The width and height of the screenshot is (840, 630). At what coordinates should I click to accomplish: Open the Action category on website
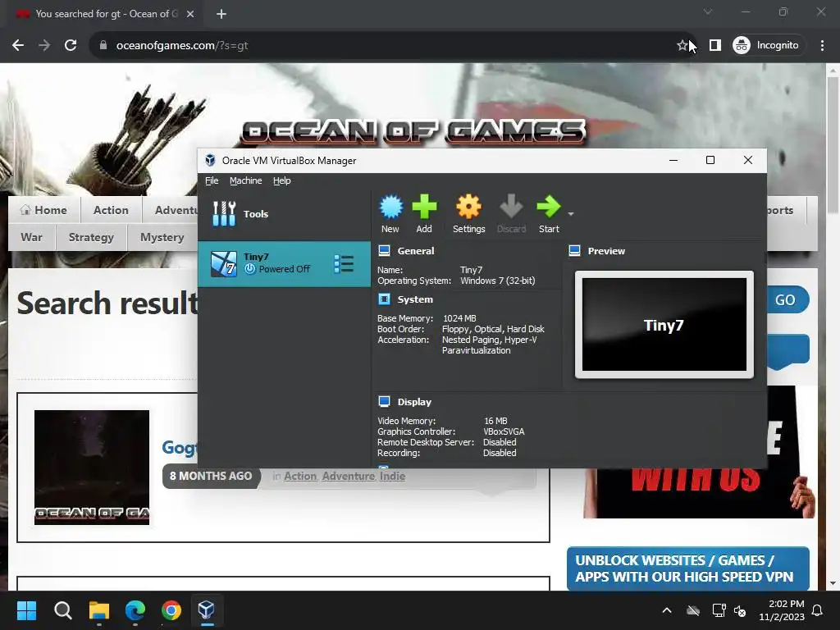point(111,210)
